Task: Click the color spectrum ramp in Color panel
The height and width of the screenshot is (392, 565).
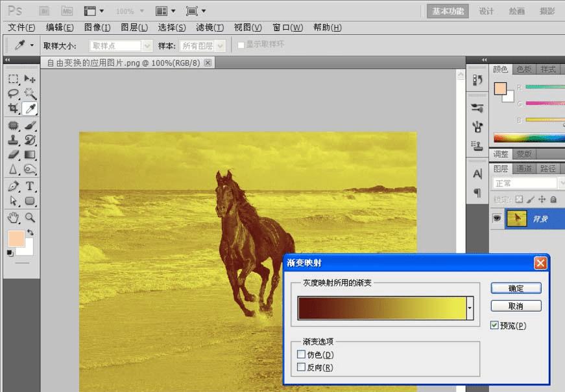Action: tap(529, 138)
